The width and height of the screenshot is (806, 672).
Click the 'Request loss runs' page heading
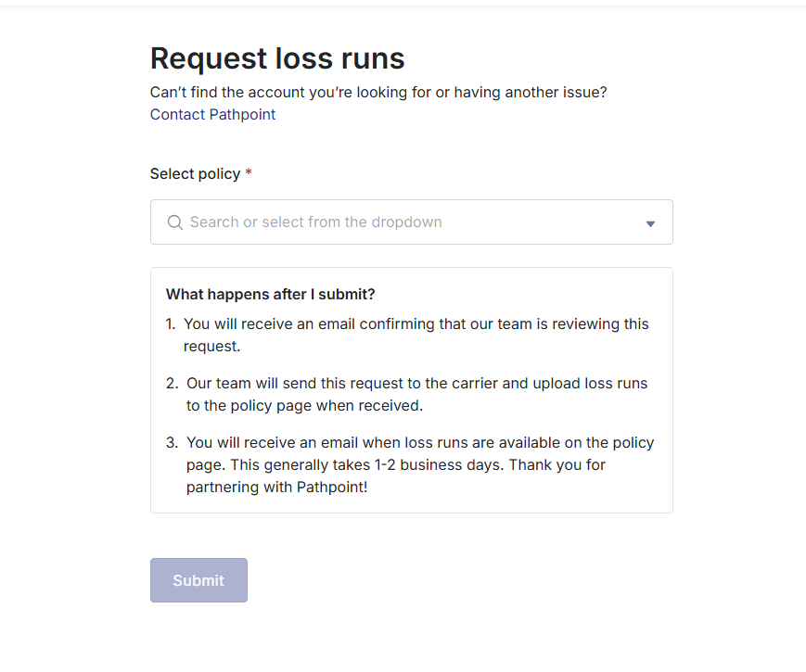tap(277, 58)
